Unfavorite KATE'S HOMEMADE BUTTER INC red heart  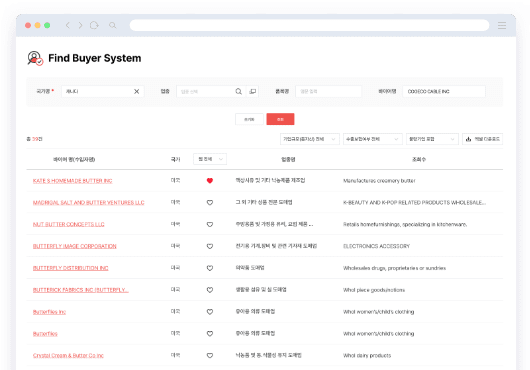(210, 181)
